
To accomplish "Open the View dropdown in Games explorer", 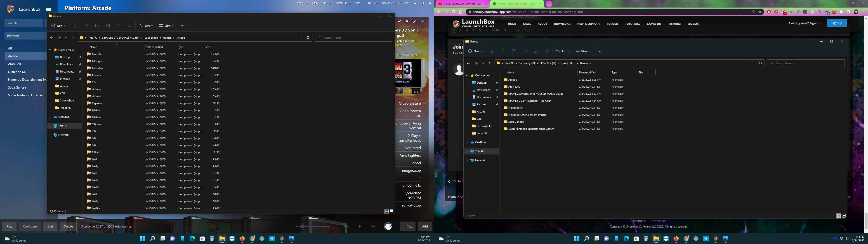I will point(583,51).
